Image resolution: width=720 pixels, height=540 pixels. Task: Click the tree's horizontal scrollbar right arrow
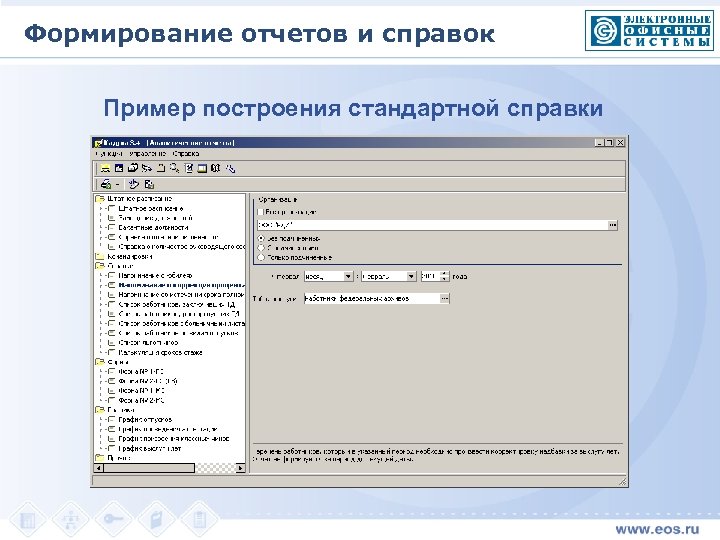(x=241, y=468)
